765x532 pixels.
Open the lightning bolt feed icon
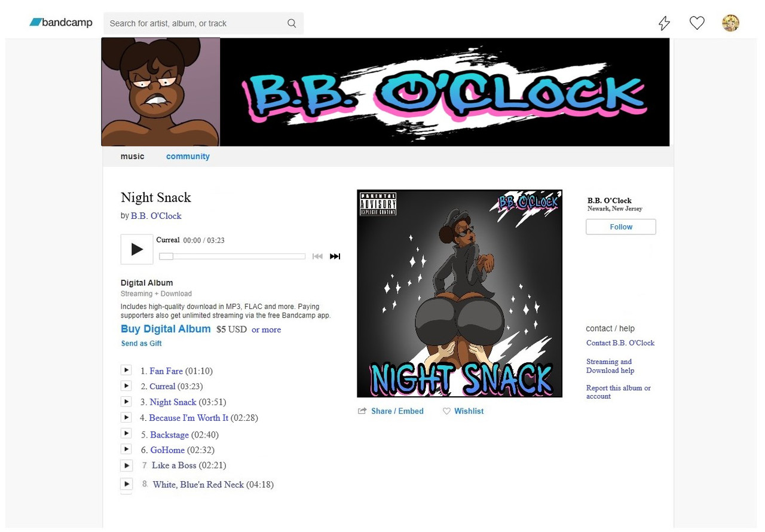(664, 23)
